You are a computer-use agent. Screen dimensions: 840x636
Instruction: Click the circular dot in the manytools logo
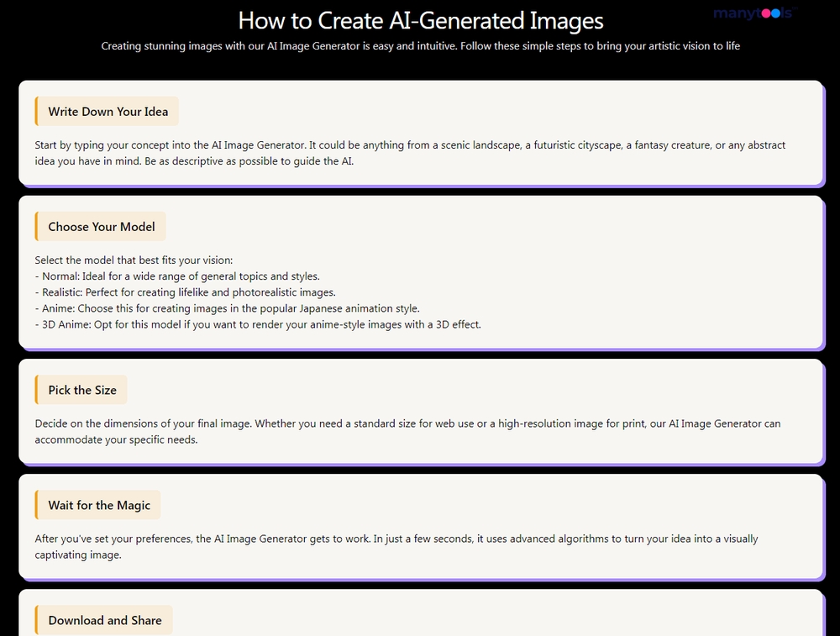click(x=767, y=13)
